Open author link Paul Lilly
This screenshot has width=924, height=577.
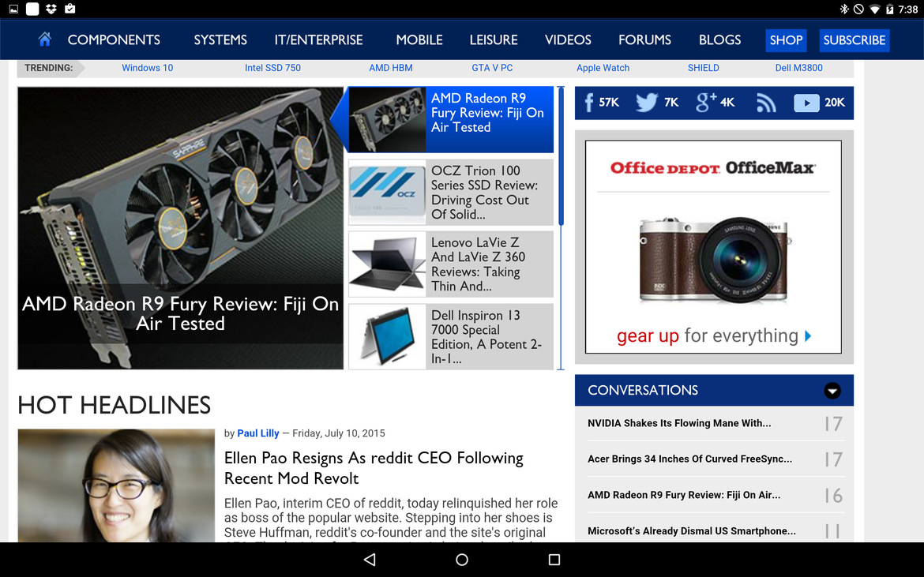pyautogui.click(x=258, y=433)
